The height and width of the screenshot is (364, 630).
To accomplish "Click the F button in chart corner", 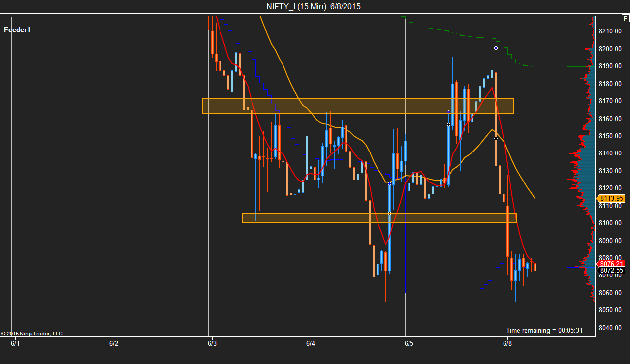I will coord(625,19).
